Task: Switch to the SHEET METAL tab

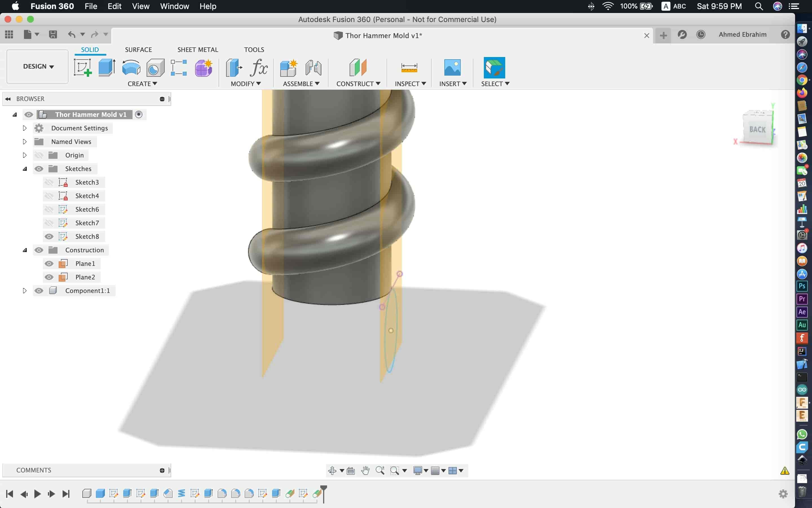Action: (198, 50)
